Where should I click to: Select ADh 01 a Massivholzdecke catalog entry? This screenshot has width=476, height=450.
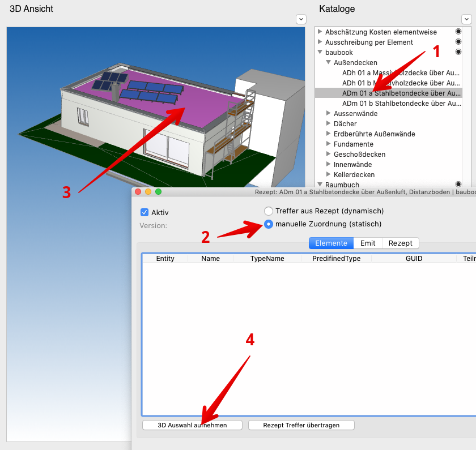tap(401, 73)
